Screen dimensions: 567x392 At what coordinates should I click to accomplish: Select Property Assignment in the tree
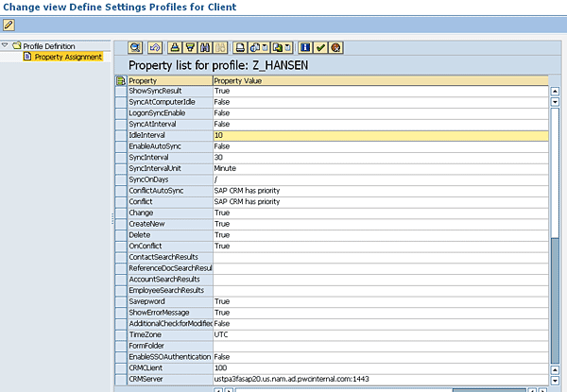(x=61, y=58)
